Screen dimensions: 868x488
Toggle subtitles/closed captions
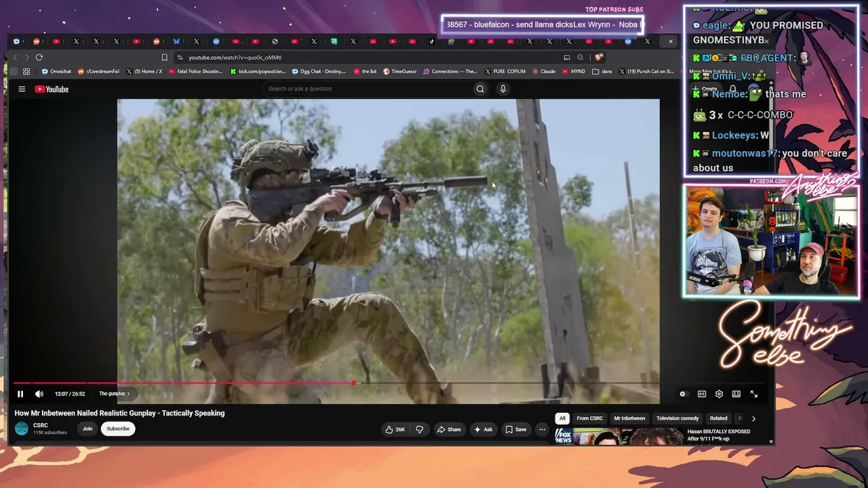(702, 394)
